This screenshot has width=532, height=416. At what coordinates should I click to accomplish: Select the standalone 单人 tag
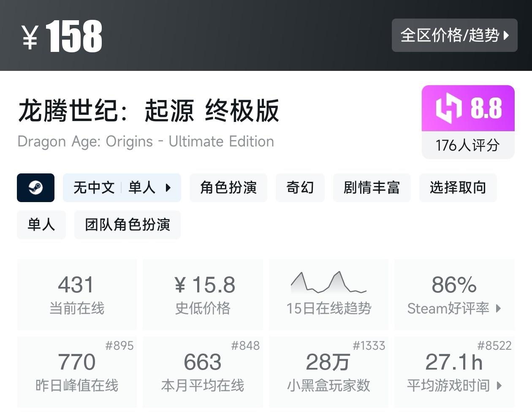pos(41,224)
